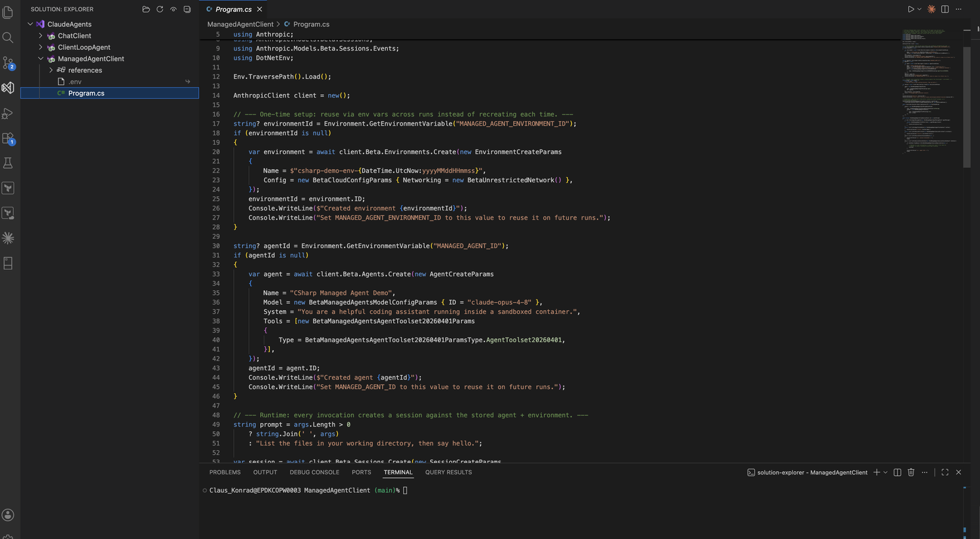Open the first Terraform view icon
This screenshot has height=539, width=980.
tap(8, 188)
